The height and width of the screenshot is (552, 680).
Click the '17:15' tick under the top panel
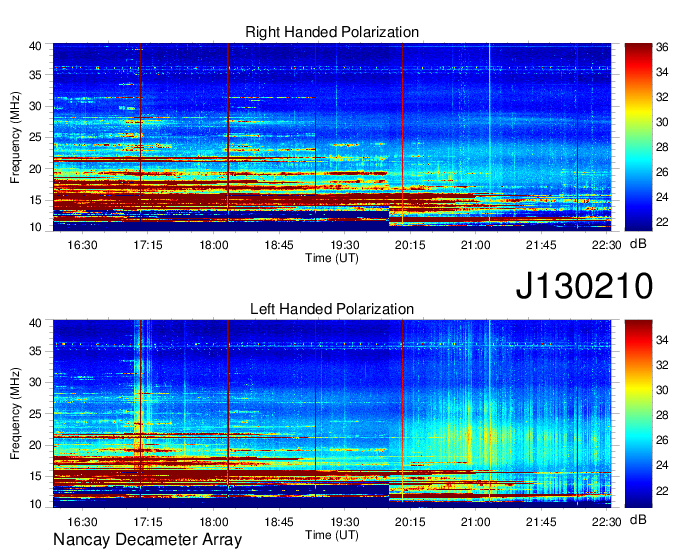tap(147, 245)
